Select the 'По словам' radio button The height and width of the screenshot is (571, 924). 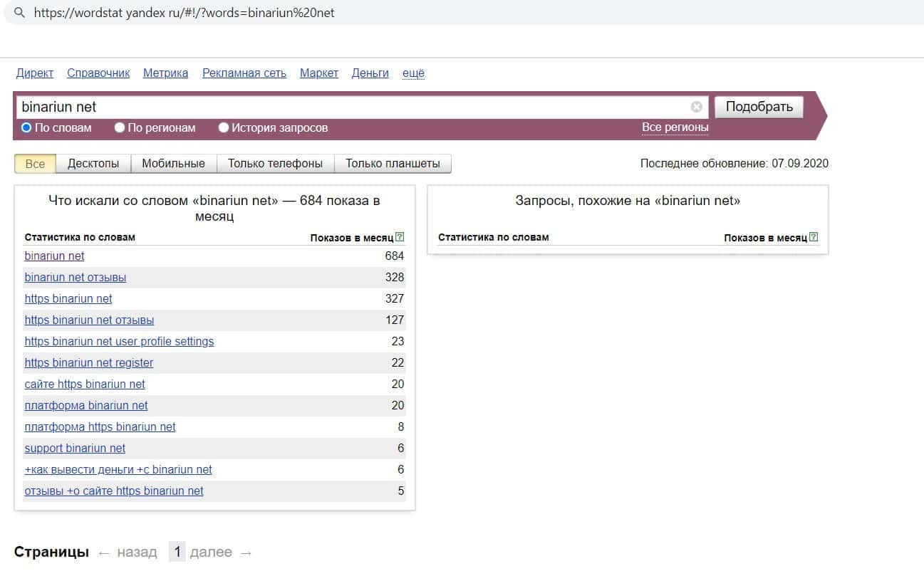coord(26,128)
